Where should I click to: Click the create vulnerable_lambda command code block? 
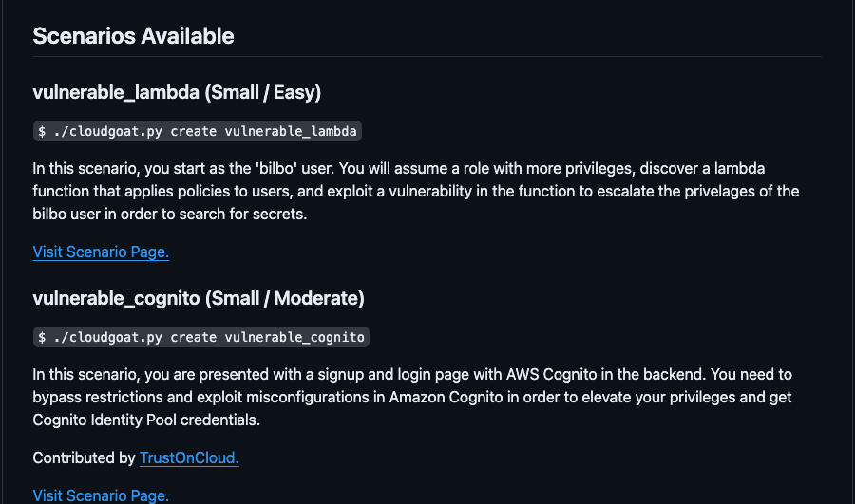[197, 131]
